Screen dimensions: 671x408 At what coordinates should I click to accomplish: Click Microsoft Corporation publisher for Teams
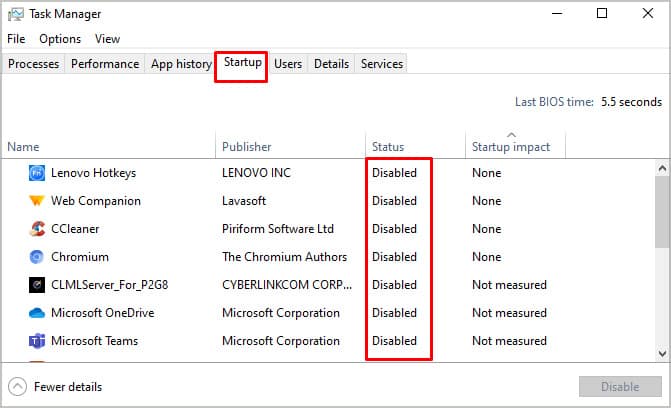click(281, 341)
